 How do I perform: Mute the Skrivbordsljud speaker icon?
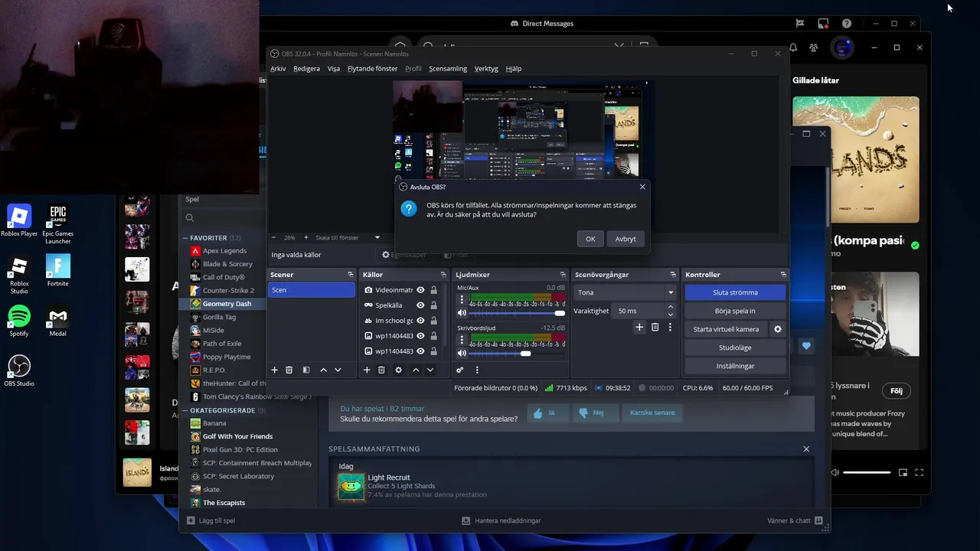point(462,353)
